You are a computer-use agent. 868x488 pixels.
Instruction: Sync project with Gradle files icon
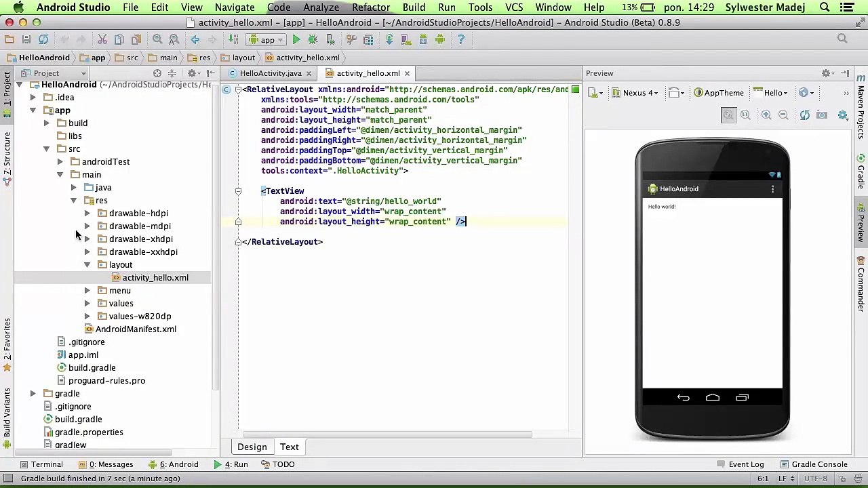pyautogui.click(x=389, y=39)
